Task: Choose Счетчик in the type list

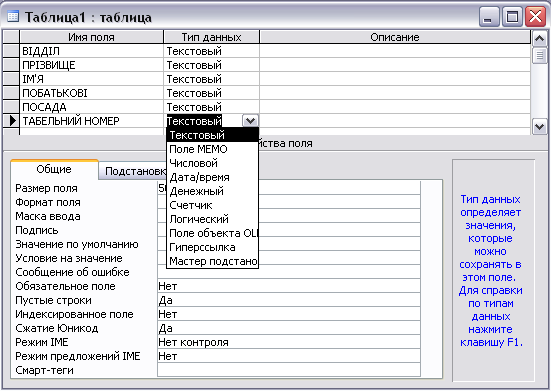Action: 212,205
